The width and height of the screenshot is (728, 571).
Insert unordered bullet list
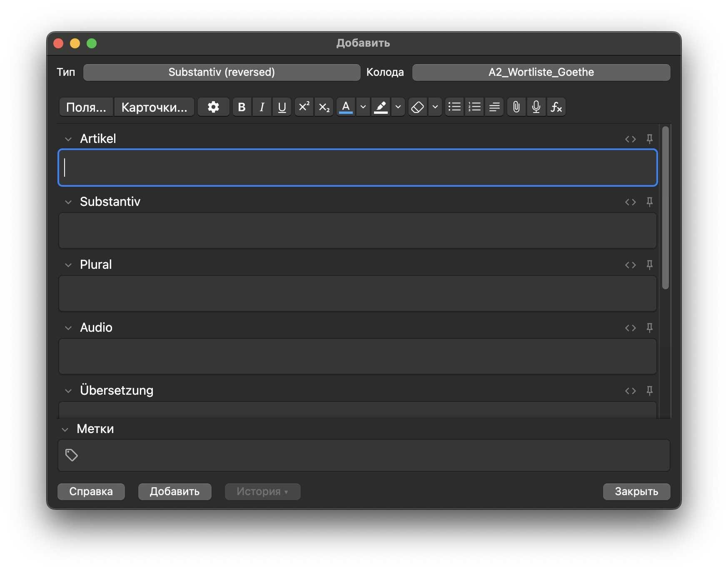click(454, 107)
